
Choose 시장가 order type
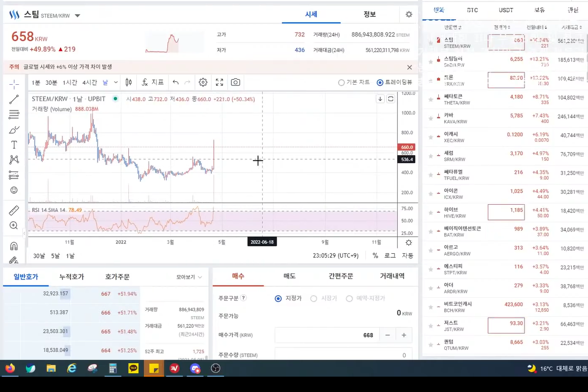324,298
